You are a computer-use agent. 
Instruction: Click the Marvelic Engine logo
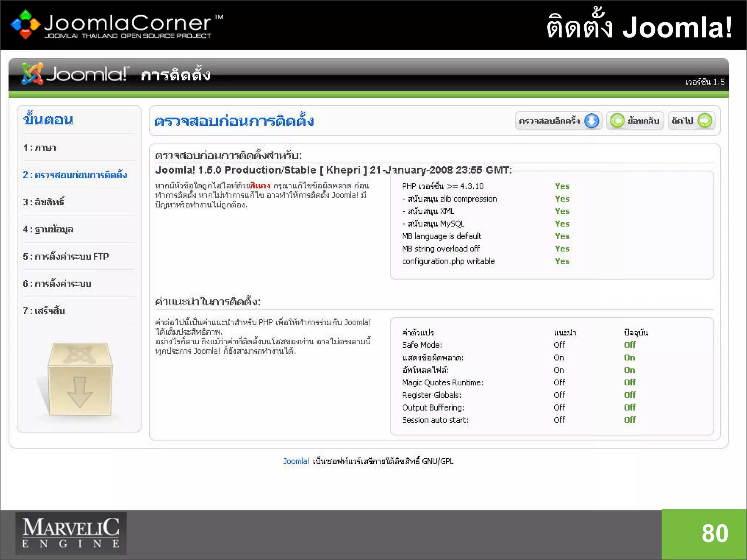71,533
